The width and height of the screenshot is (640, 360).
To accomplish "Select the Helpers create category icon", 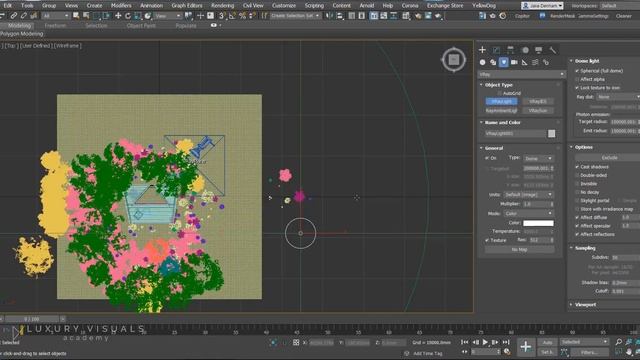I will pyautogui.click(x=524, y=62).
